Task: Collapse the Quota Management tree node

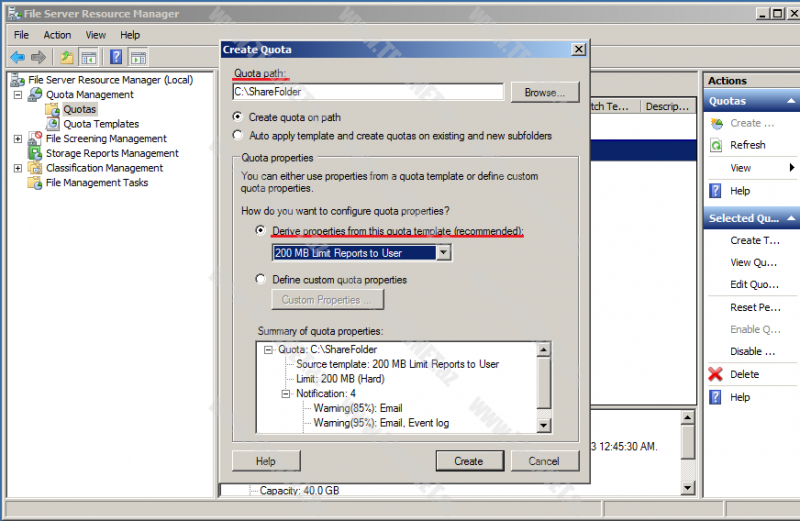Action: click(18, 95)
